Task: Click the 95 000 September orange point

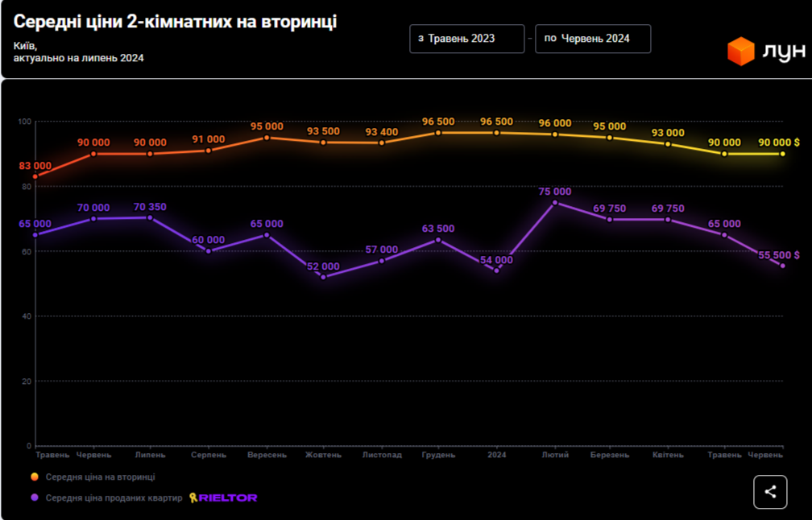Action: [x=267, y=138]
